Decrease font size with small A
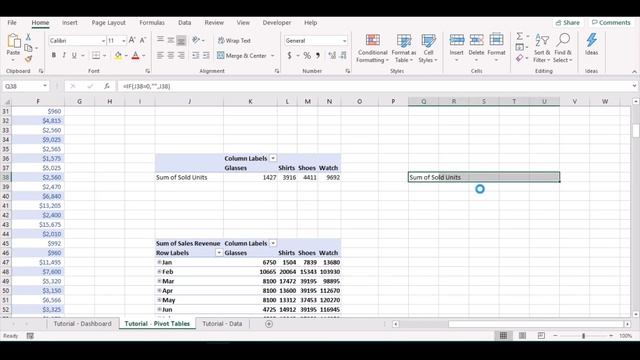Screen dimensions: 640x360 point(142,40)
